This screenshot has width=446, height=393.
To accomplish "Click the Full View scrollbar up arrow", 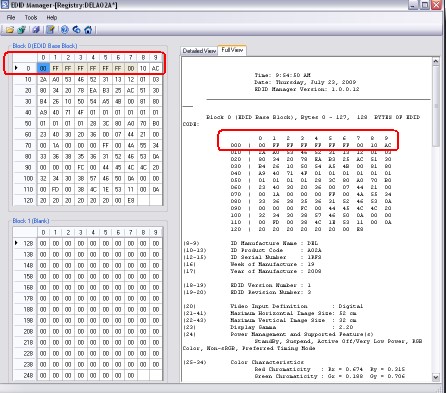I will pos(436,61).
